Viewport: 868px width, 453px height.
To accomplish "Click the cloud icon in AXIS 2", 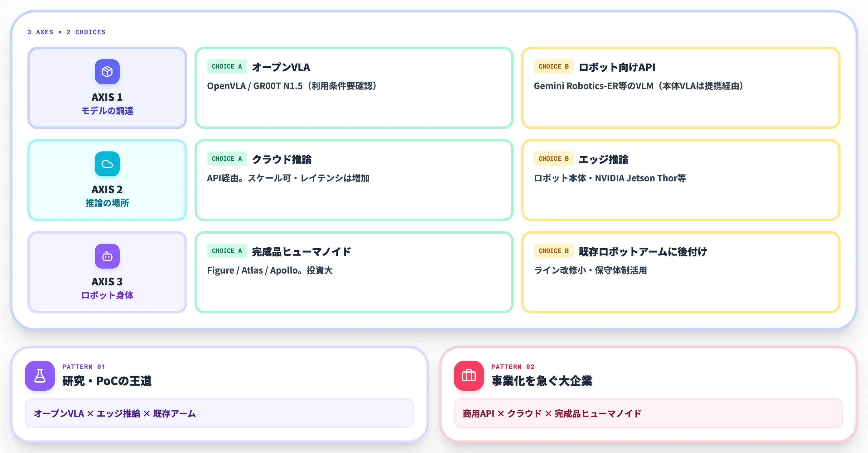I will coord(107,164).
